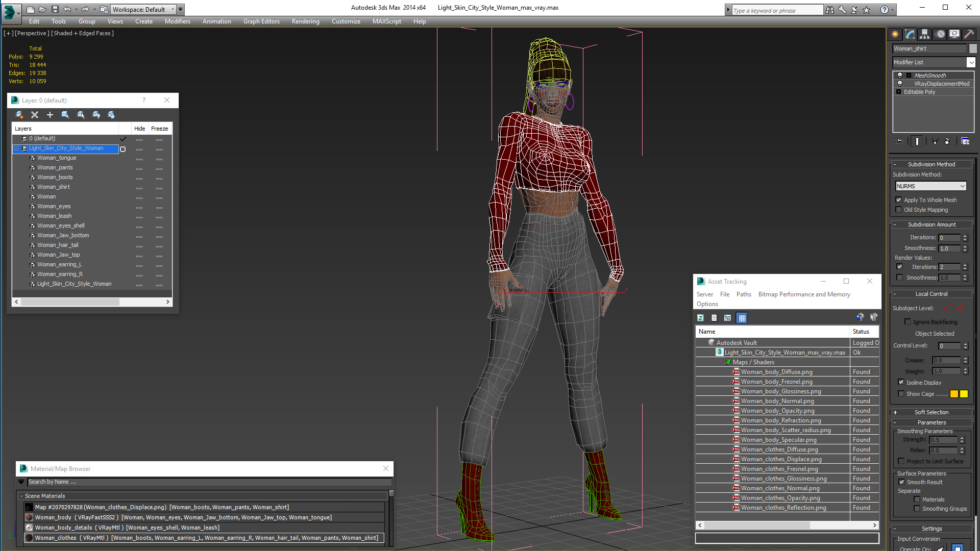980x551 pixels.
Task: Select Woman_boots object in layer list
Action: pyautogui.click(x=55, y=177)
